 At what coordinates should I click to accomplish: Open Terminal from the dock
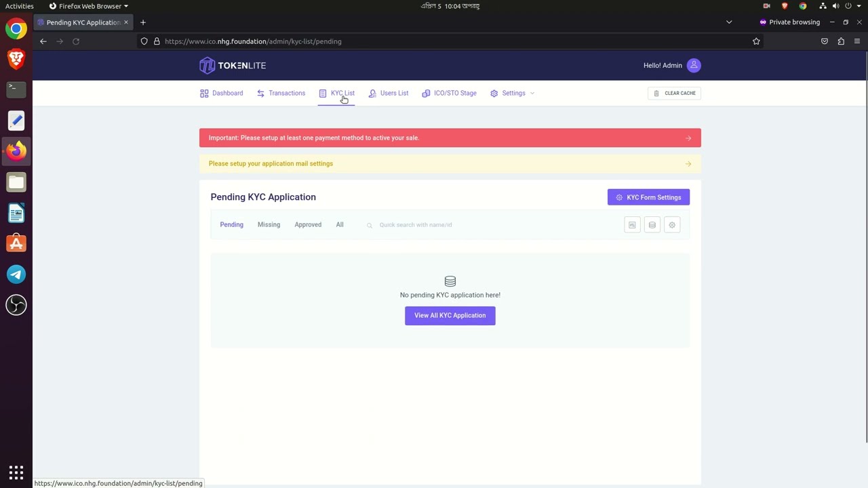16,89
